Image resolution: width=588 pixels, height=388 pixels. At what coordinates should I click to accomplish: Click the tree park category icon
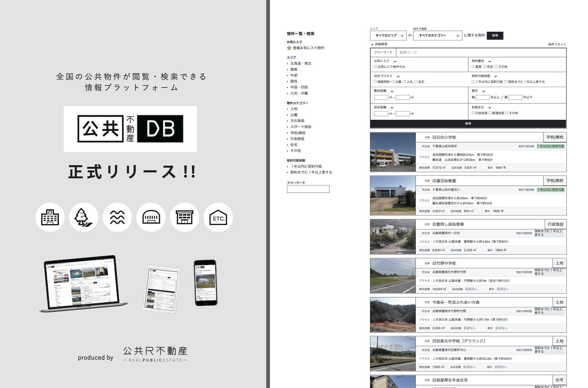click(83, 217)
